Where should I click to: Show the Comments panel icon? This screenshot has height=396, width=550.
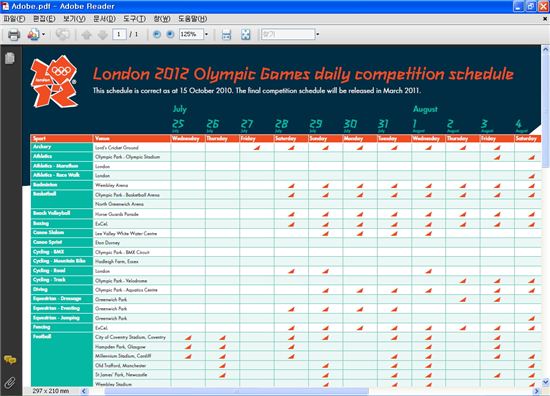[x=10, y=360]
